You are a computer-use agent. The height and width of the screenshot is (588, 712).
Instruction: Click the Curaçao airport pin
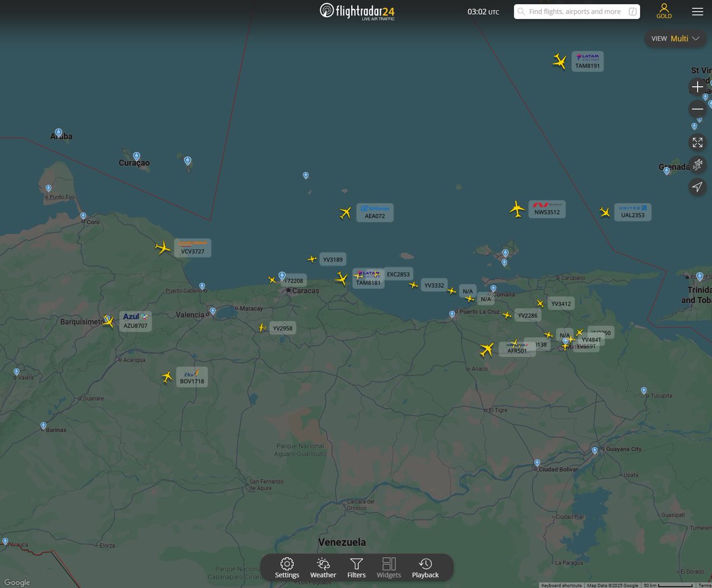tap(136, 156)
